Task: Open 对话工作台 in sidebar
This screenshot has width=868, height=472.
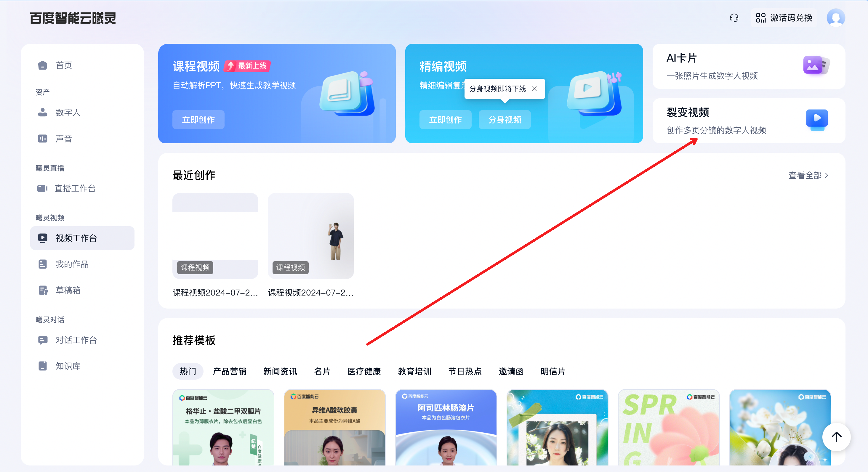Action: point(82,340)
